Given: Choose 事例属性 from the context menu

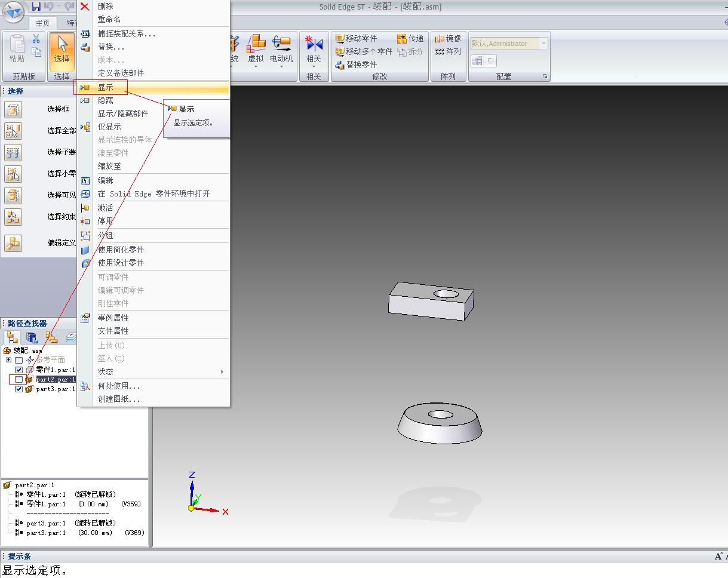Looking at the screenshot, I should [153, 318].
